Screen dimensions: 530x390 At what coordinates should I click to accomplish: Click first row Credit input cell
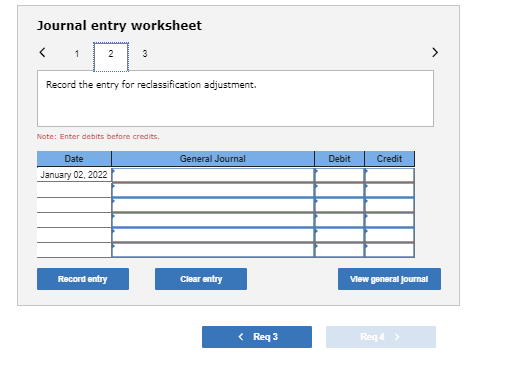[x=389, y=175]
